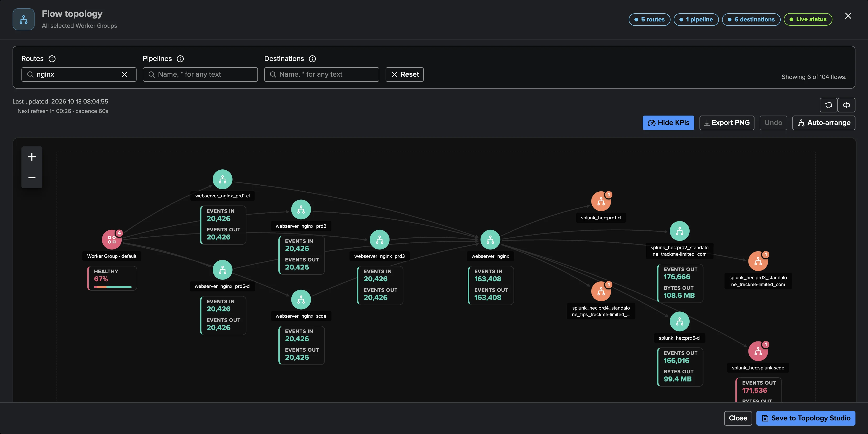Click the splunk_hec:prd3_standalone destination node
Screen dimensions: 868x434
pyautogui.click(x=758, y=261)
